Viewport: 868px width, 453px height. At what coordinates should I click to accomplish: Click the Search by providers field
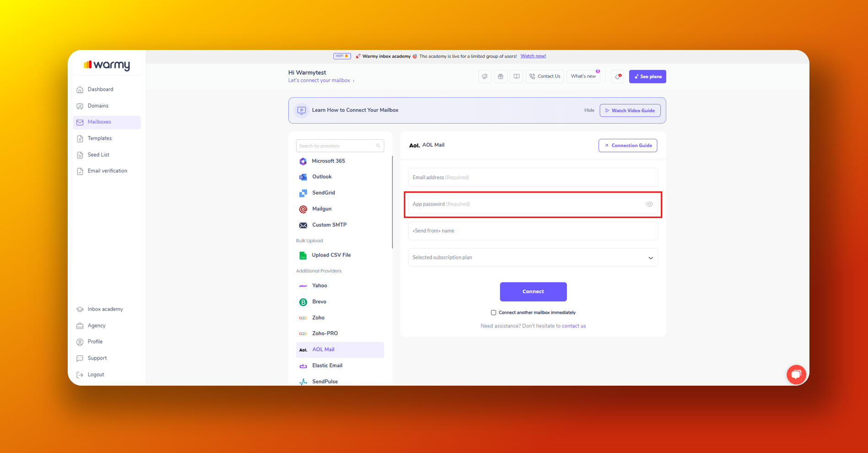[x=340, y=146]
